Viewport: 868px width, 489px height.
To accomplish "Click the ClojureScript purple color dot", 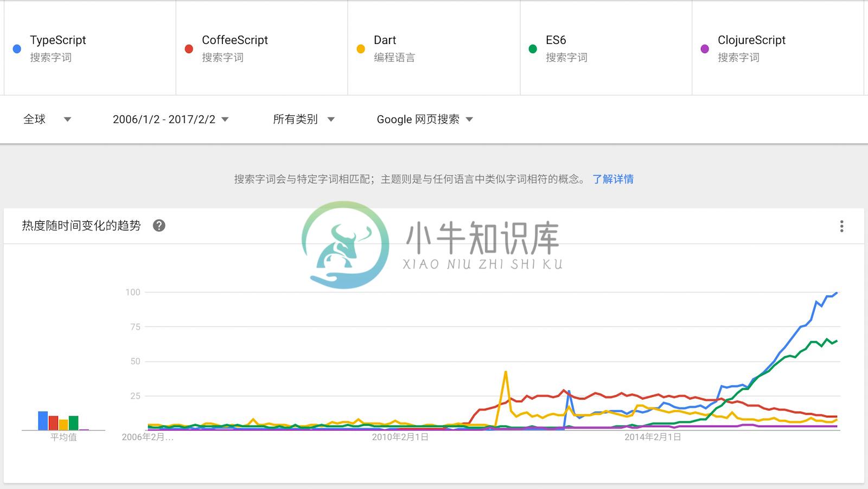I will (x=705, y=49).
